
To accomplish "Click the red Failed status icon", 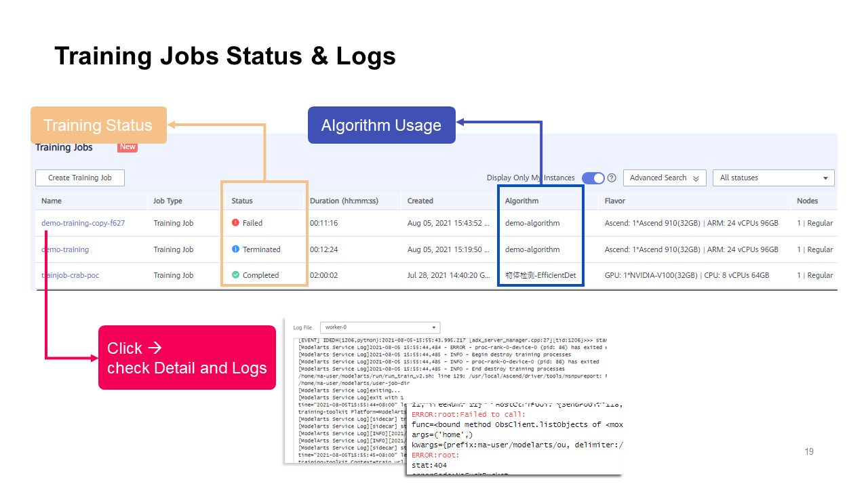I will (x=235, y=222).
